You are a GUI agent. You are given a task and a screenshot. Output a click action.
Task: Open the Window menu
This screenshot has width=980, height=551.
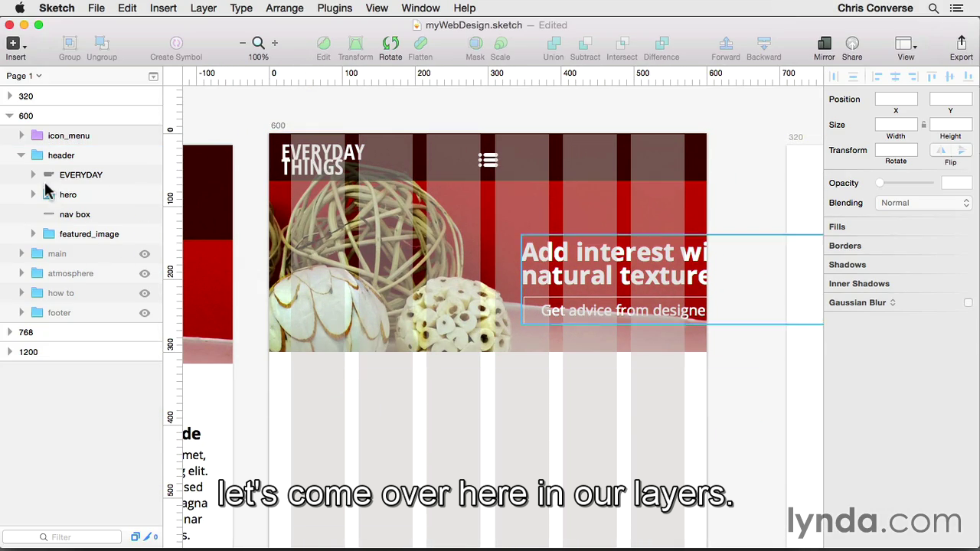tap(420, 8)
